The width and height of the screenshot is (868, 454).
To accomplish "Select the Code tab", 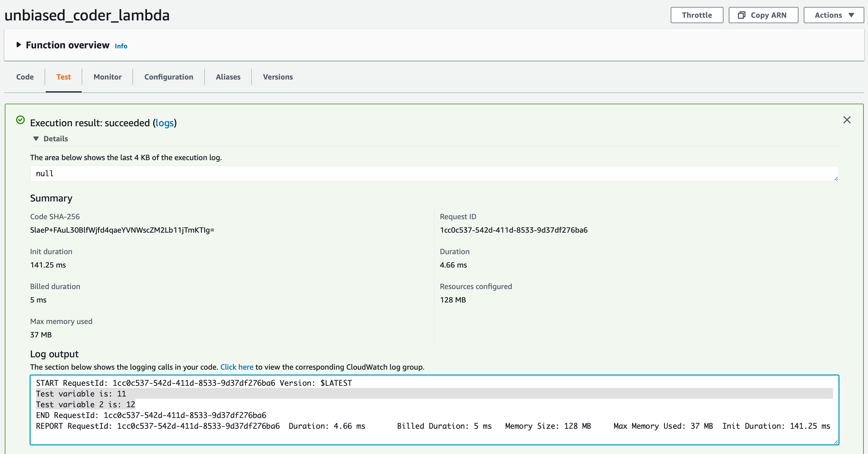I will 25,76.
